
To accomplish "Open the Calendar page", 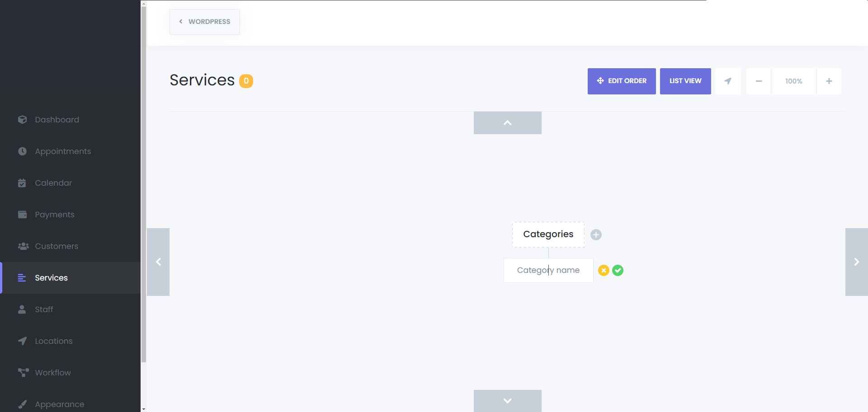I will point(53,183).
